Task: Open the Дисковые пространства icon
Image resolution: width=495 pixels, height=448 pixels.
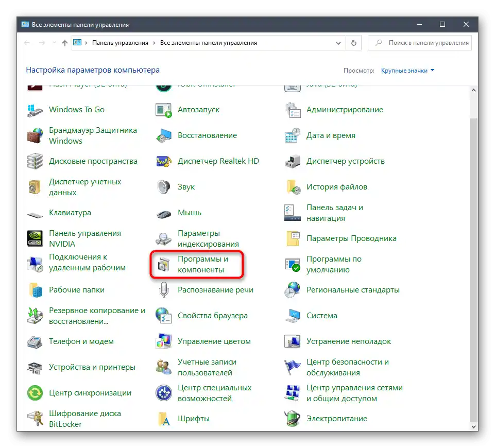Action: (x=35, y=161)
